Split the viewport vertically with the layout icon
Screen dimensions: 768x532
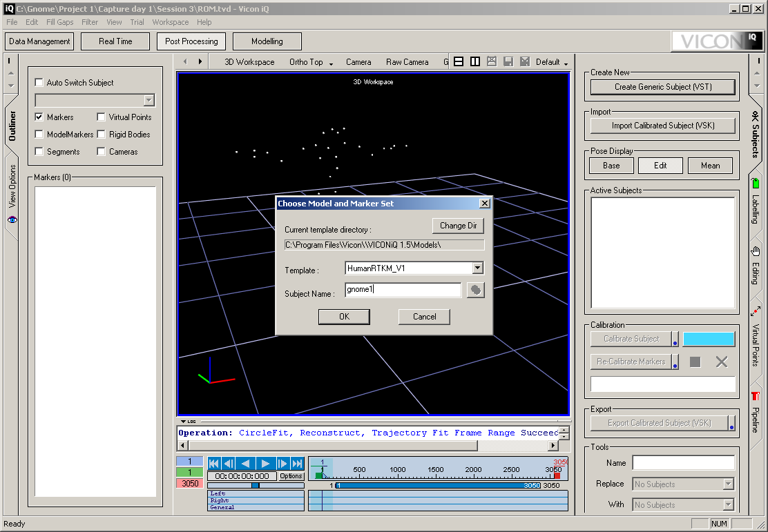point(475,61)
